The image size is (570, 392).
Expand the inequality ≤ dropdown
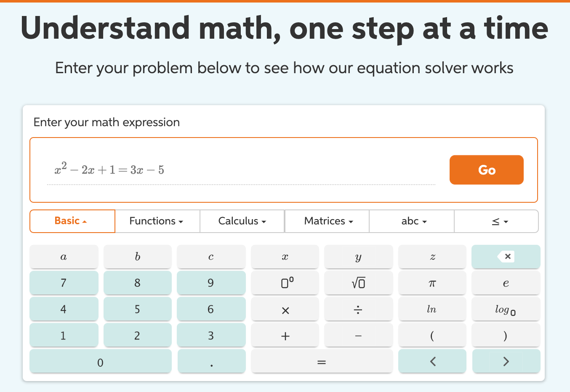(x=496, y=221)
